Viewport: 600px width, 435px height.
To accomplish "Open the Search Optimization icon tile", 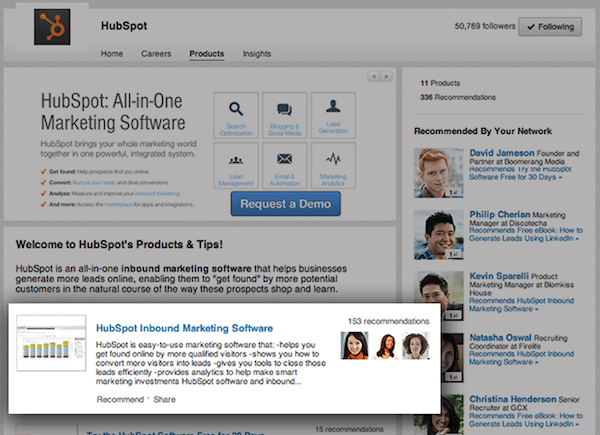I will tap(236, 115).
